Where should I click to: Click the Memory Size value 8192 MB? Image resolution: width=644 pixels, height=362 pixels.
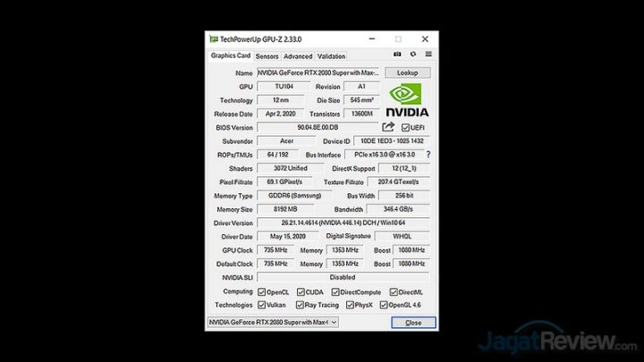[x=285, y=209]
